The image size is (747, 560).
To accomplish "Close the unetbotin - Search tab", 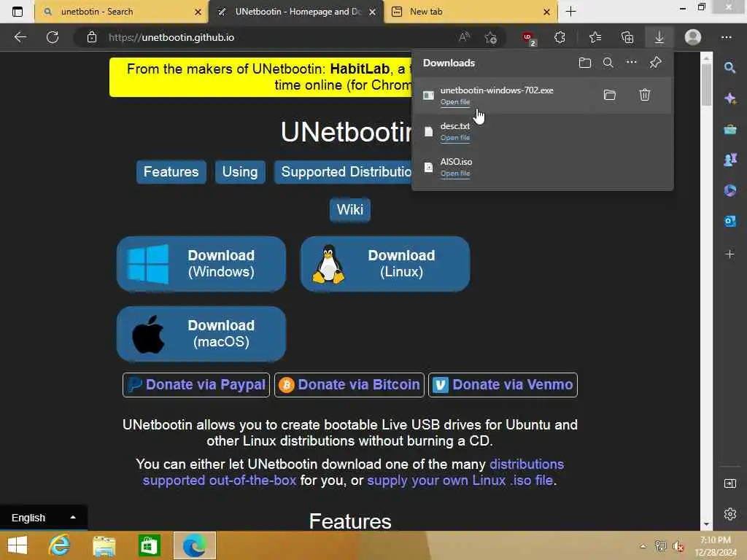I will coord(198,12).
